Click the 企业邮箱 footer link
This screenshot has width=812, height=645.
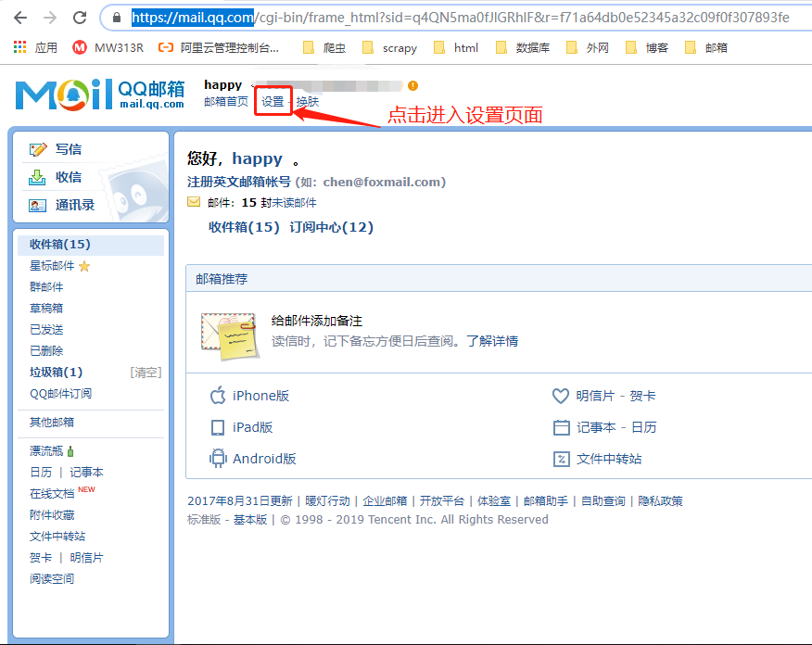tap(385, 500)
